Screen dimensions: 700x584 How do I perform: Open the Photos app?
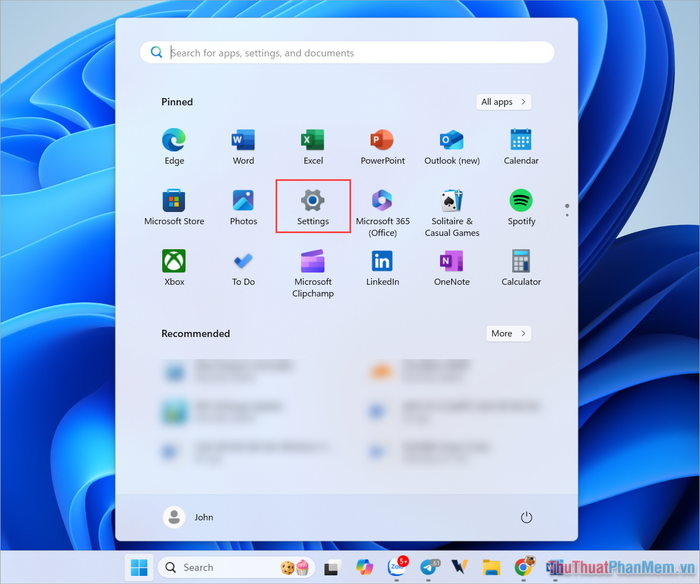click(243, 205)
